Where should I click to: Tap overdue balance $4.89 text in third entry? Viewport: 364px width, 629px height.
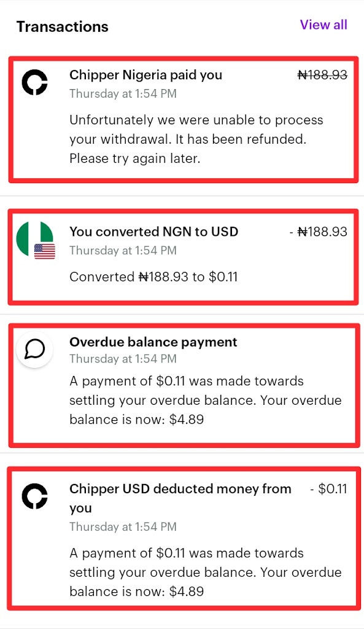tap(205, 400)
